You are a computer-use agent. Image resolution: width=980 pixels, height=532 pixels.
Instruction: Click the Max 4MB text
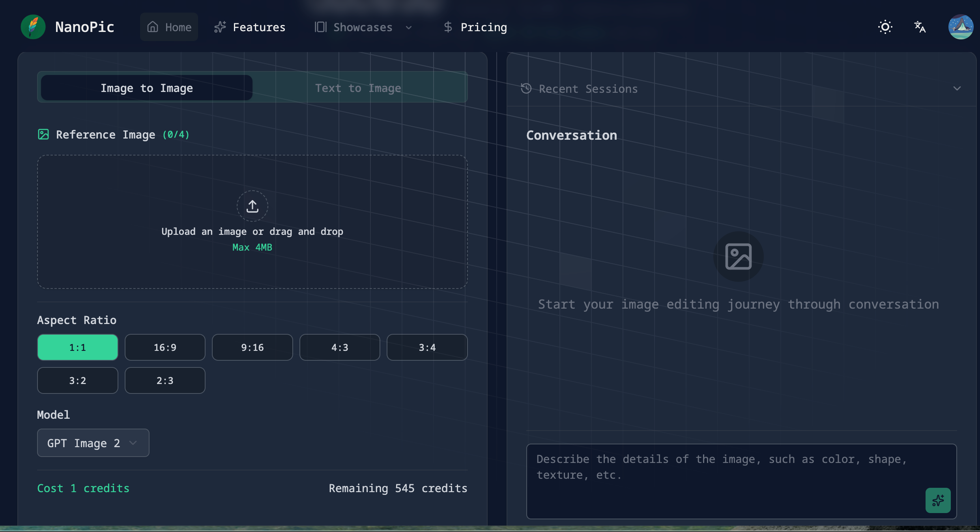[x=252, y=247]
